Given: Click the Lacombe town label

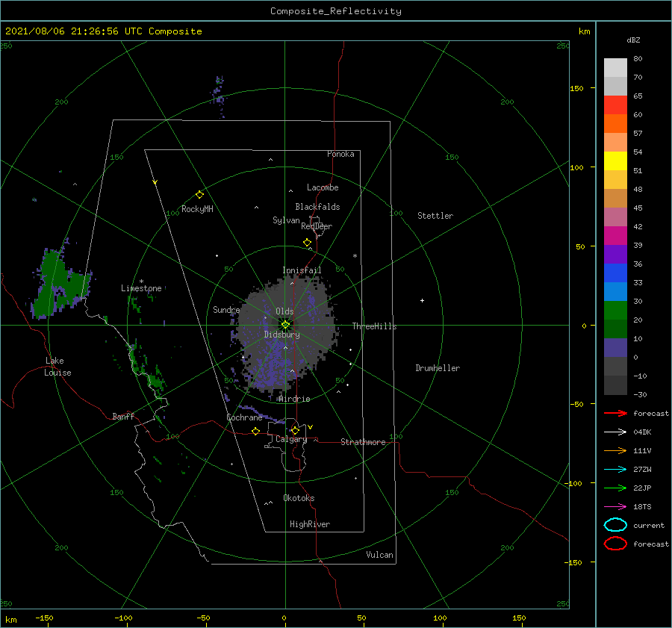Looking at the screenshot, I should click(x=323, y=187).
